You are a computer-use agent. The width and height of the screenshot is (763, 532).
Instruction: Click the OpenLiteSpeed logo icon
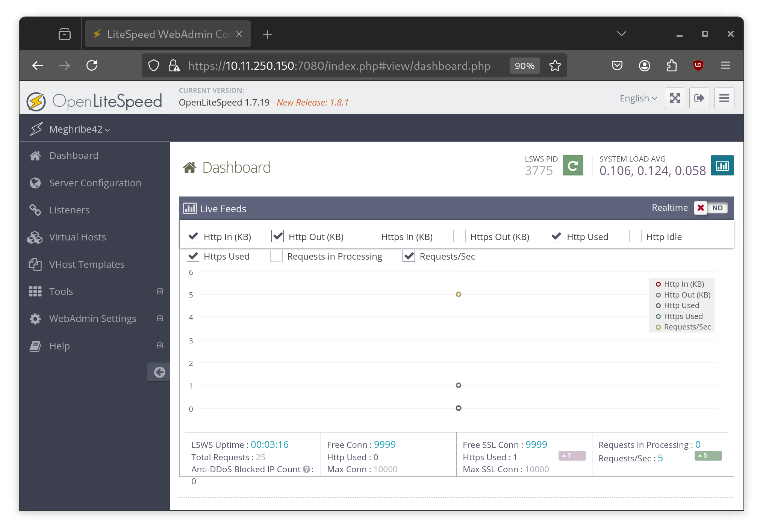[x=36, y=101]
